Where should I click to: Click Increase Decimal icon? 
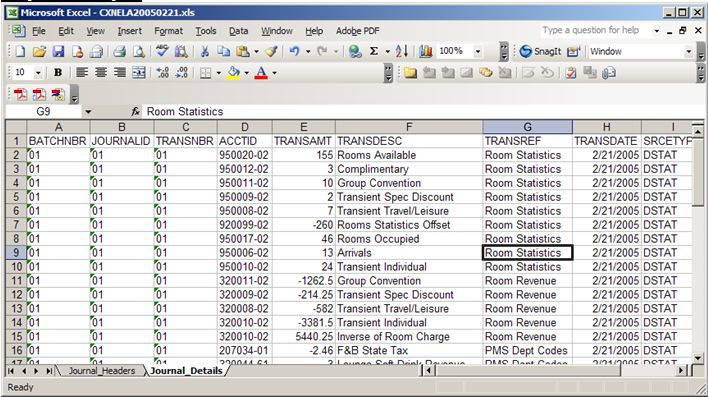pyautogui.click(x=162, y=72)
